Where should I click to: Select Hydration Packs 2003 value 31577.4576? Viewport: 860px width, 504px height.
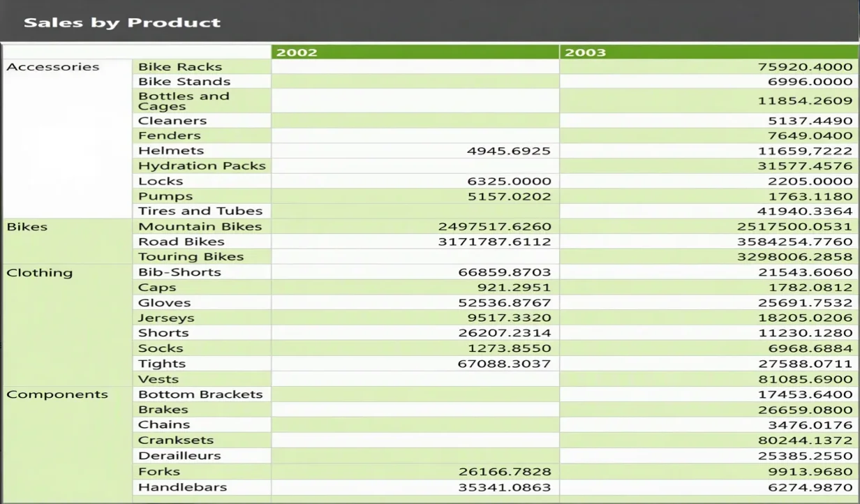[x=806, y=166]
